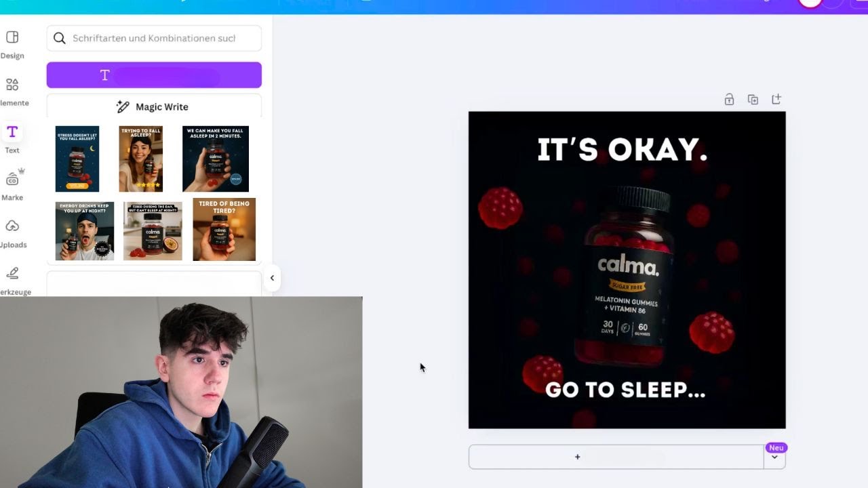
Task: Select 'Tired of being tired?' template
Action: (224, 230)
